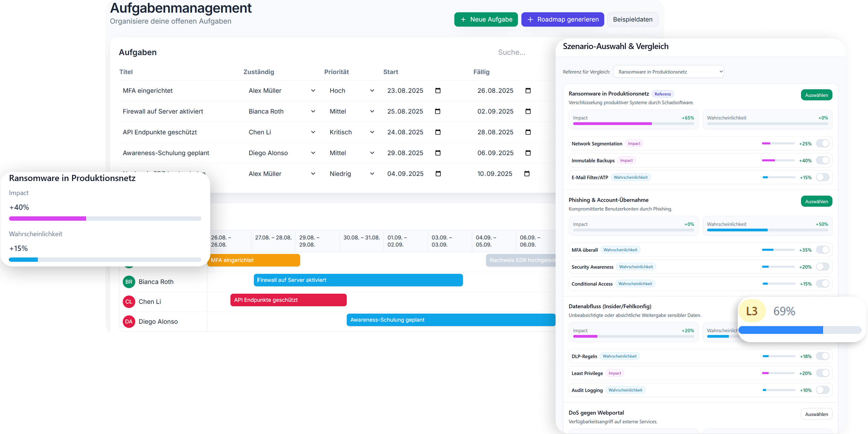Click calendar icon beside due date 28.08.2025
868x434 pixels.
tap(528, 132)
